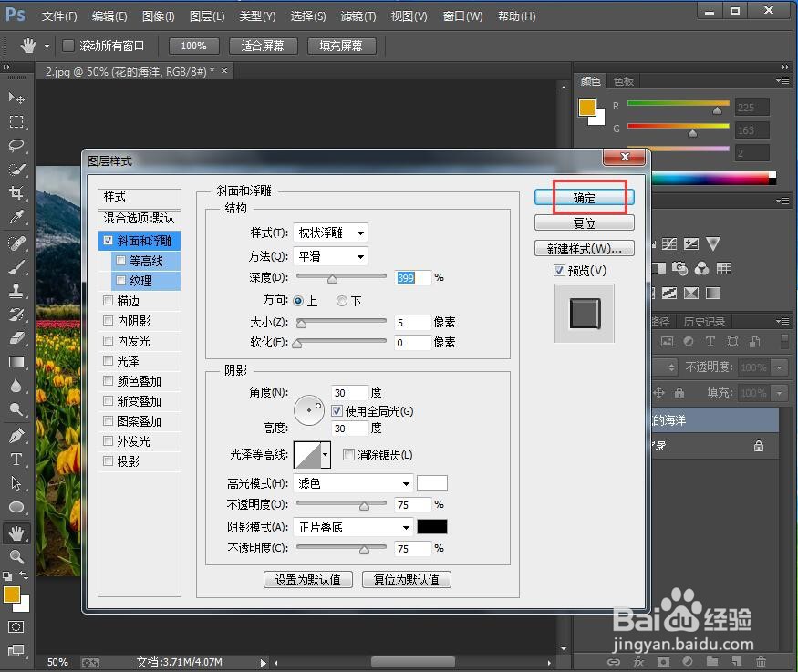The image size is (798, 672).
Task: Toggle 滚动所有窗口 checkbox
Action: (67, 46)
